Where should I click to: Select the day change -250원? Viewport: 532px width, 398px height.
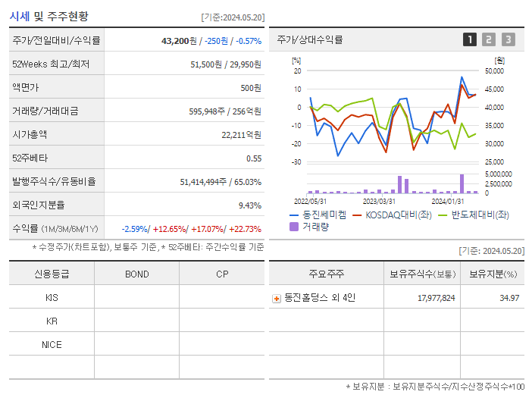tap(216, 41)
